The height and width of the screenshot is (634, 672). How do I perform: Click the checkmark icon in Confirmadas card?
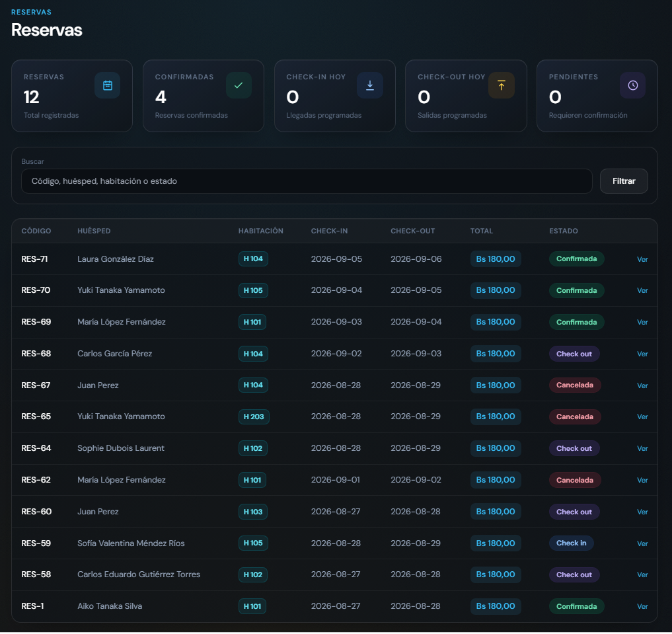click(x=239, y=85)
